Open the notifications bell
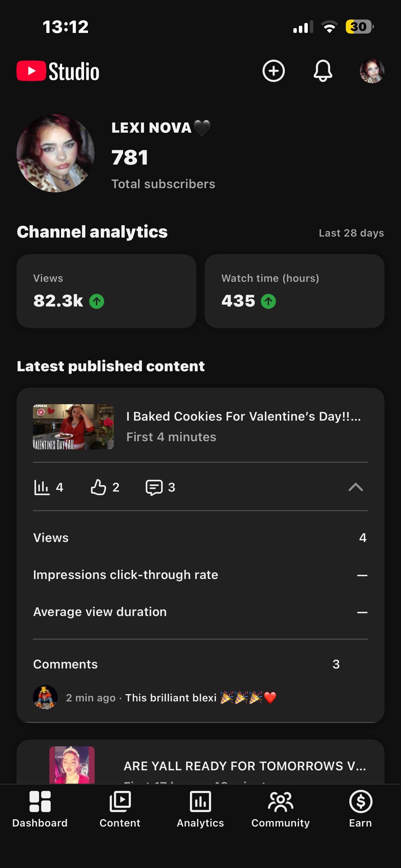Image resolution: width=401 pixels, height=868 pixels. coord(323,71)
